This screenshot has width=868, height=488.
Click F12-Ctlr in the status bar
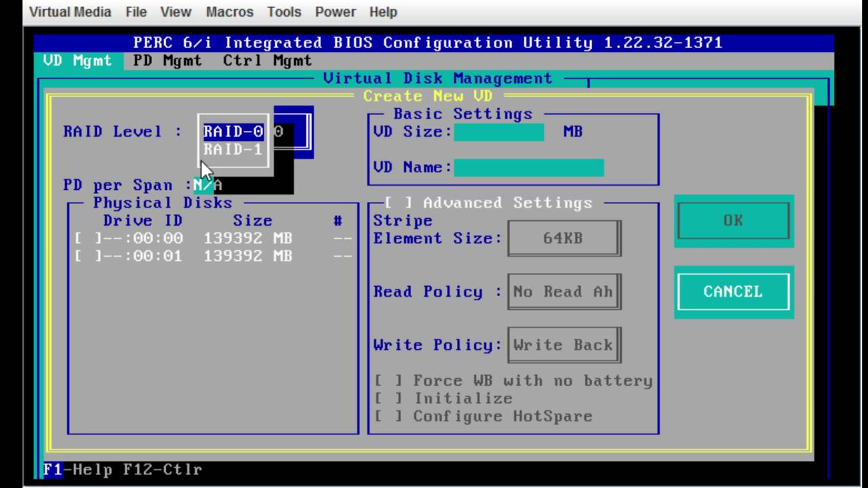pos(162,469)
